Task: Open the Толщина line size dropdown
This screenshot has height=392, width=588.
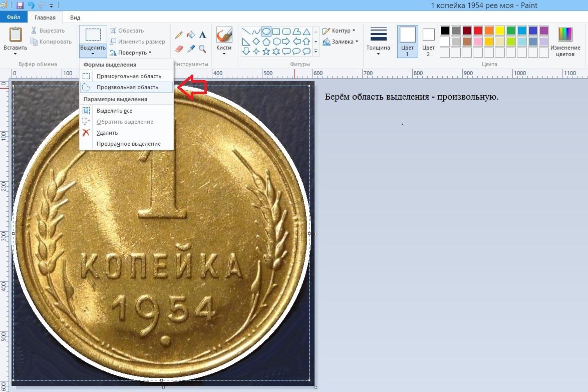Action: point(378,41)
